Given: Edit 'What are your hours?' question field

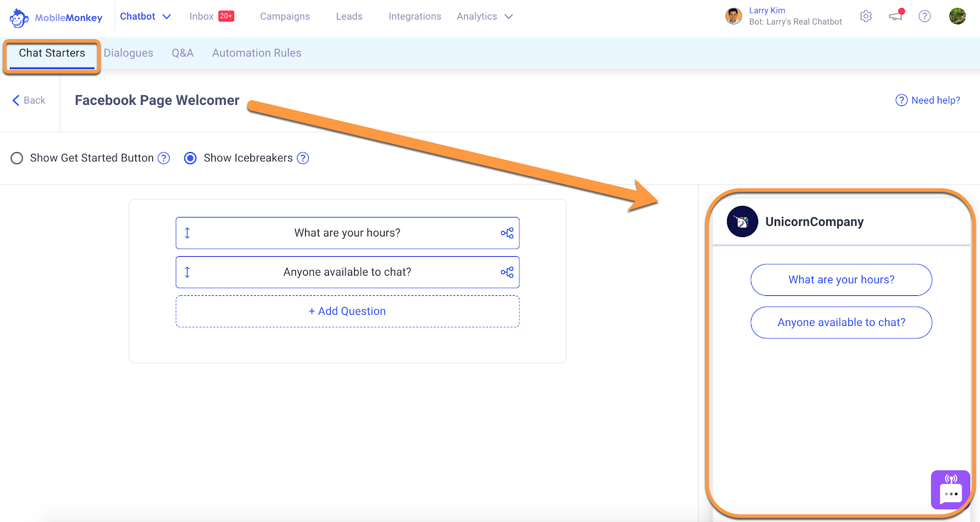Looking at the screenshot, I should (347, 233).
